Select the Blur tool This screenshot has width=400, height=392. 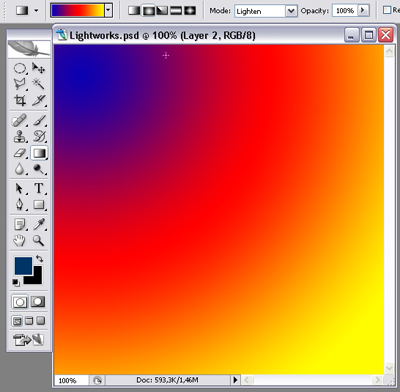coord(20,169)
